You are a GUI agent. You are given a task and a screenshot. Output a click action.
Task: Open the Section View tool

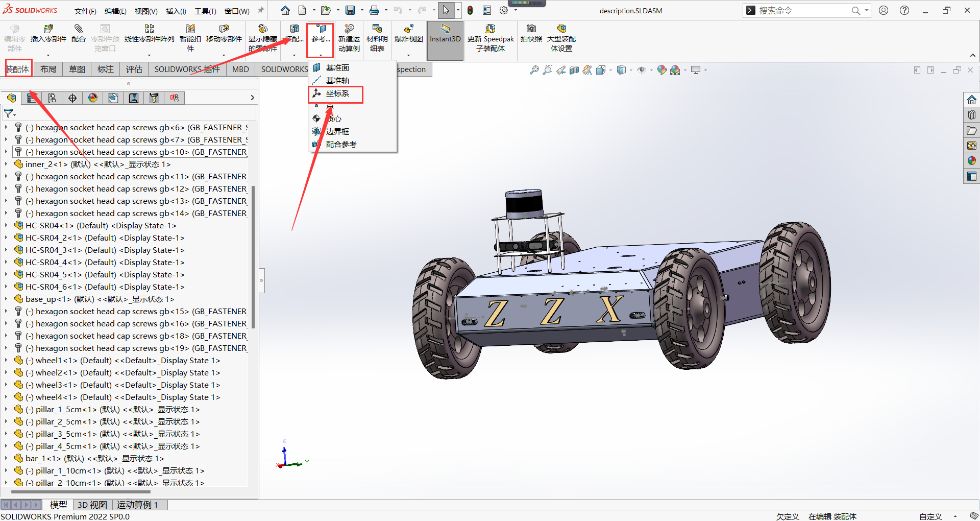[574, 70]
